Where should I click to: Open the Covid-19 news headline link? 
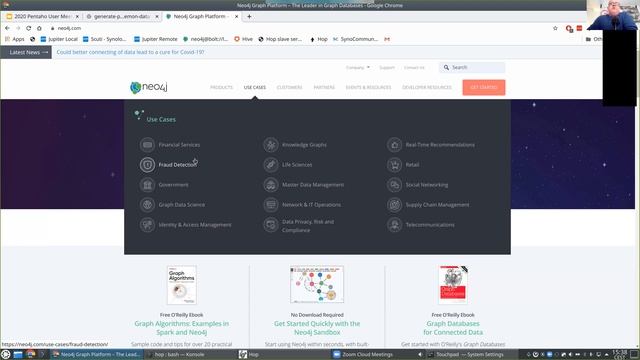(x=131, y=52)
